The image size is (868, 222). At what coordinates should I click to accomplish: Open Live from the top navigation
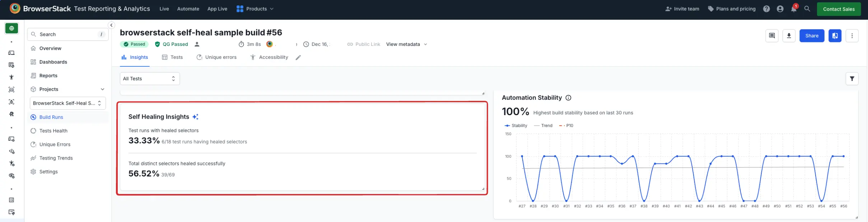pyautogui.click(x=164, y=9)
